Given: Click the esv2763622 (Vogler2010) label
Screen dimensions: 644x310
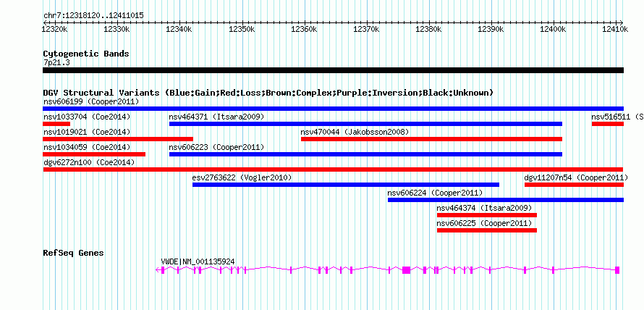Looking at the screenshot, I should [242, 177].
